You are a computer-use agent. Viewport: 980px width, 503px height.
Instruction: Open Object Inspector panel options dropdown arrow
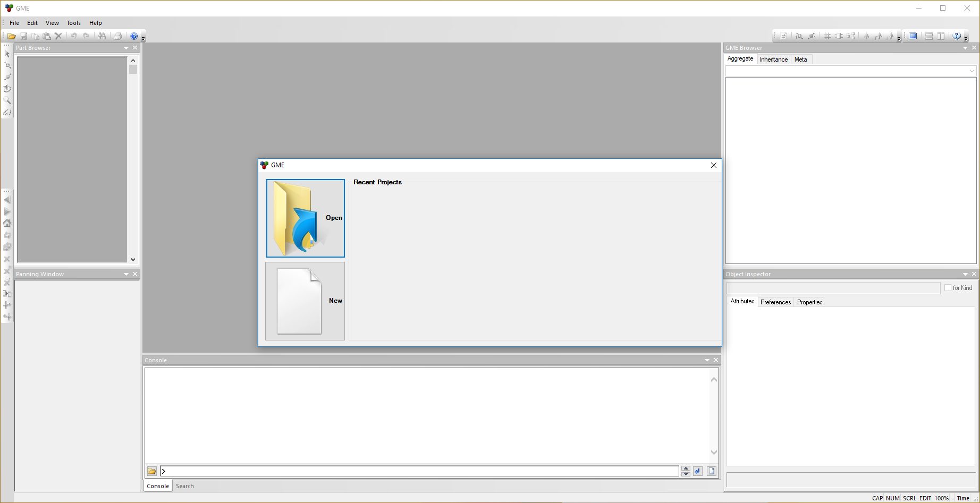point(965,274)
